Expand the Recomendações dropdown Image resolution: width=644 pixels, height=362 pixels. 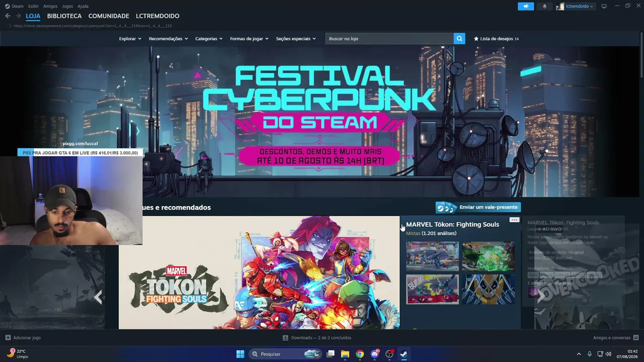click(168, 39)
